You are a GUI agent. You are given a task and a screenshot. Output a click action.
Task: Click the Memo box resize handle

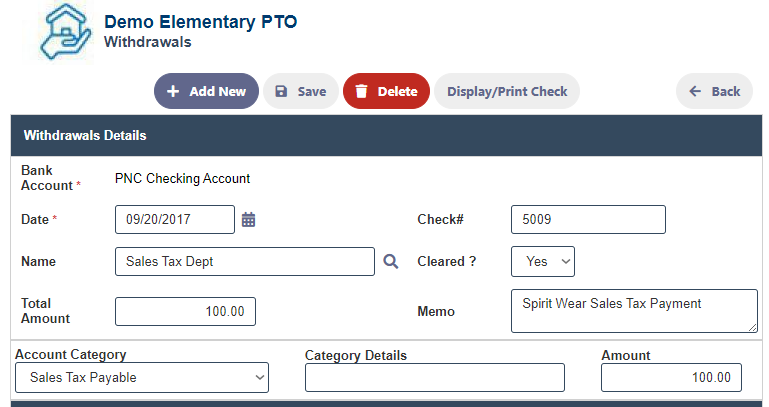pos(752,328)
